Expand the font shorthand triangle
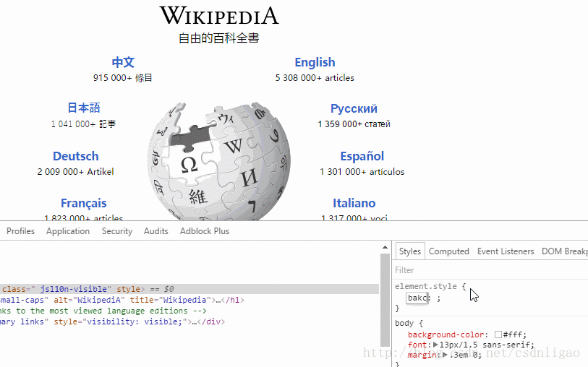Viewport: 588px width, 367px height. pyautogui.click(x=435, y=345)
